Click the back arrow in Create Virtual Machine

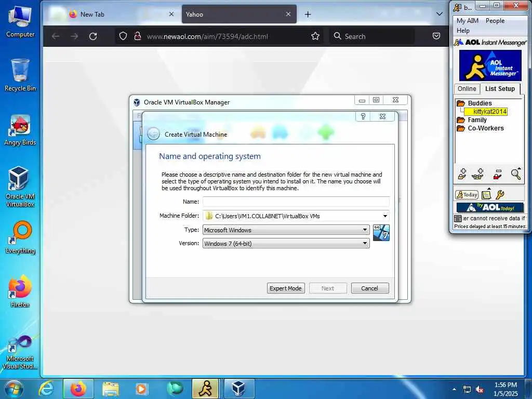click(153, 134)
